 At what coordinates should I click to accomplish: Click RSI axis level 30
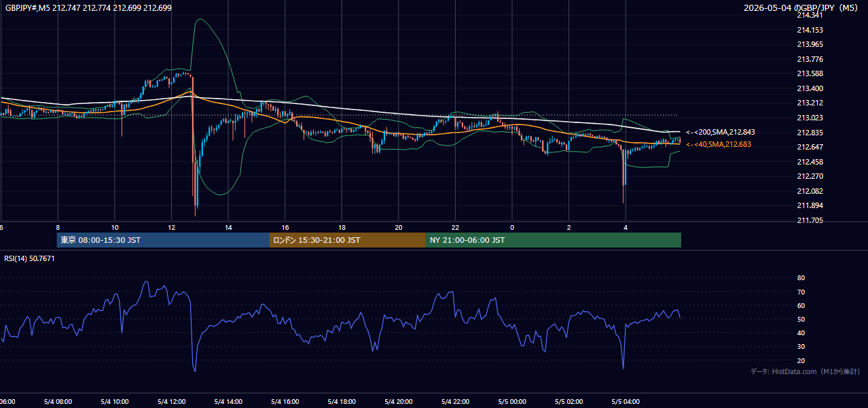[801, 346]
